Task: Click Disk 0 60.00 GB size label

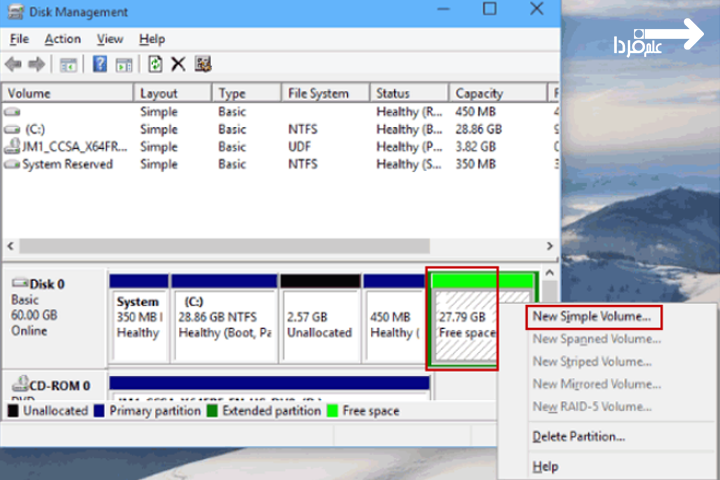Action: (x=34, y=315)
